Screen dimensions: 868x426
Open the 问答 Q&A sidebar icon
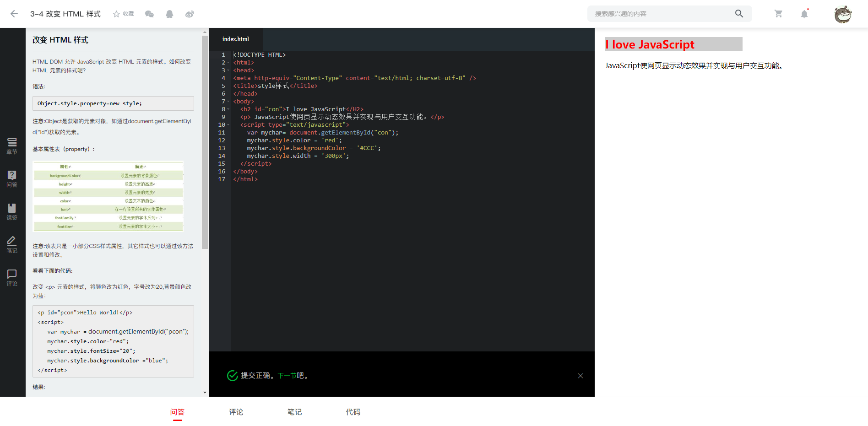(12, 179)
